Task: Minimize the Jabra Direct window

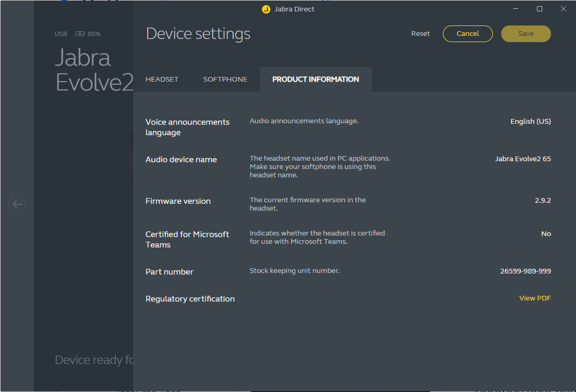Action: tap(516, 9)
